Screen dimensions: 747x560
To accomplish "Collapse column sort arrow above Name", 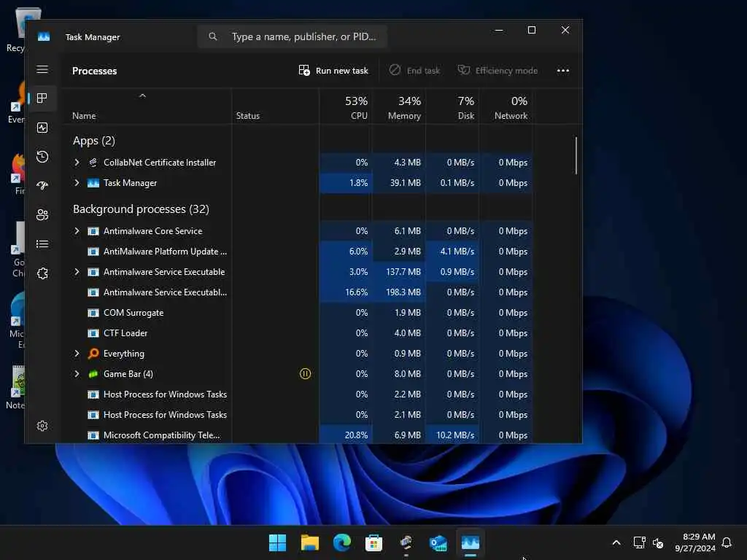I will pos(142,96).
